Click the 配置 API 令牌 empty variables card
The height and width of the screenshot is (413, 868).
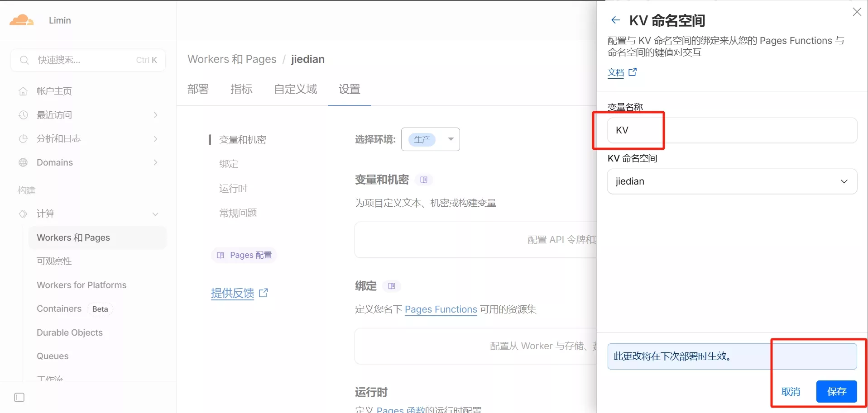[475, 240]
